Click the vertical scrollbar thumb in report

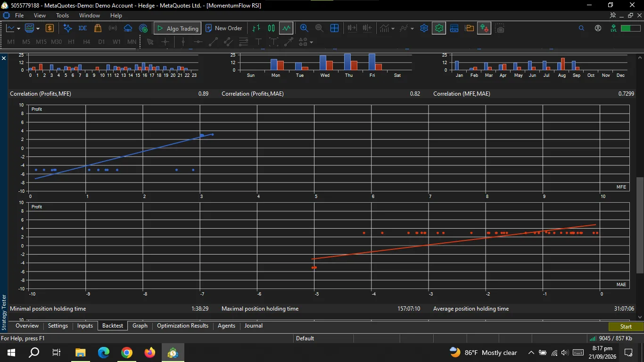(x=640, y=225)
